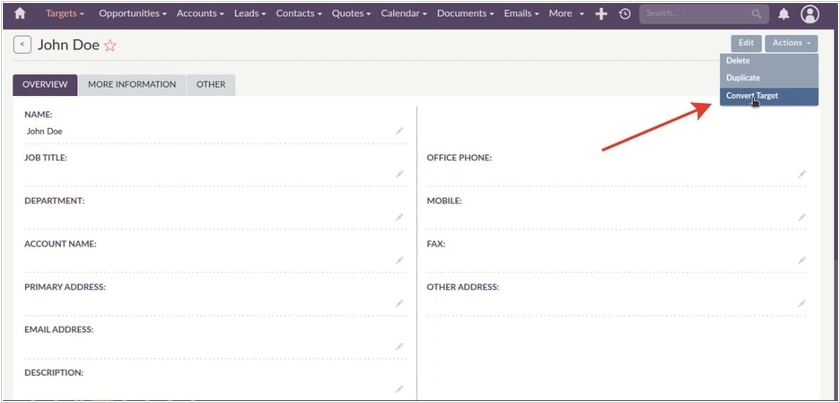Edit the Email Address pencil icon
The width and height of the screenshot is (840, 403).
pos(399,346)
